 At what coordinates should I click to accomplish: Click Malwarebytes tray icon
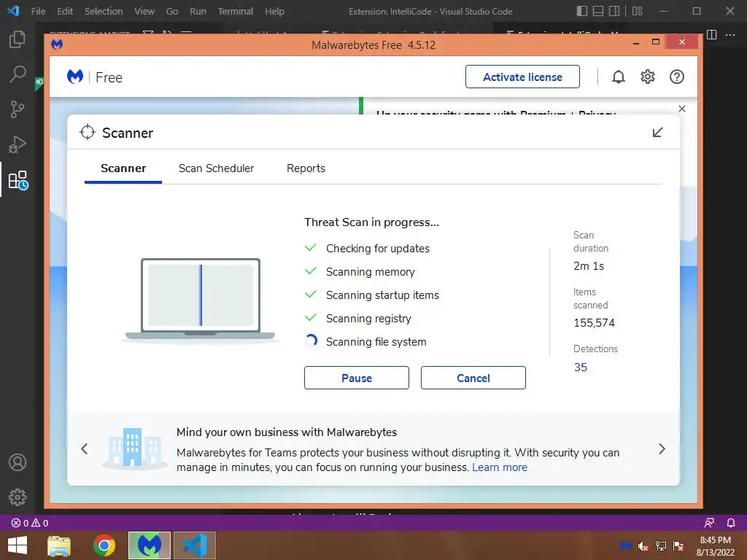pyautogui.click(x=625, y=545)
